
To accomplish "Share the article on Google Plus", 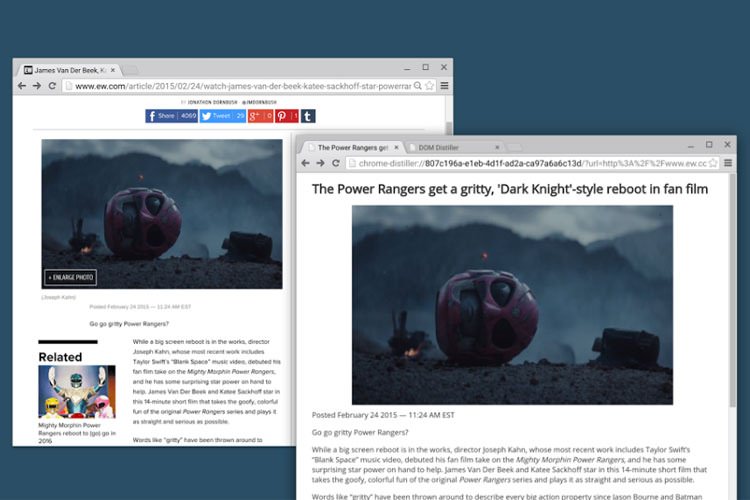I will tap(260, 116).
